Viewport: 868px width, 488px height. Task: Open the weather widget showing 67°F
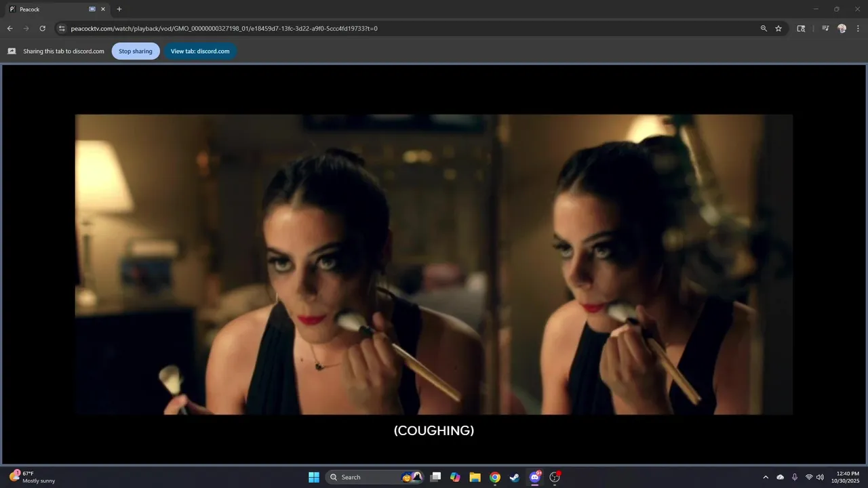[33, 477]
